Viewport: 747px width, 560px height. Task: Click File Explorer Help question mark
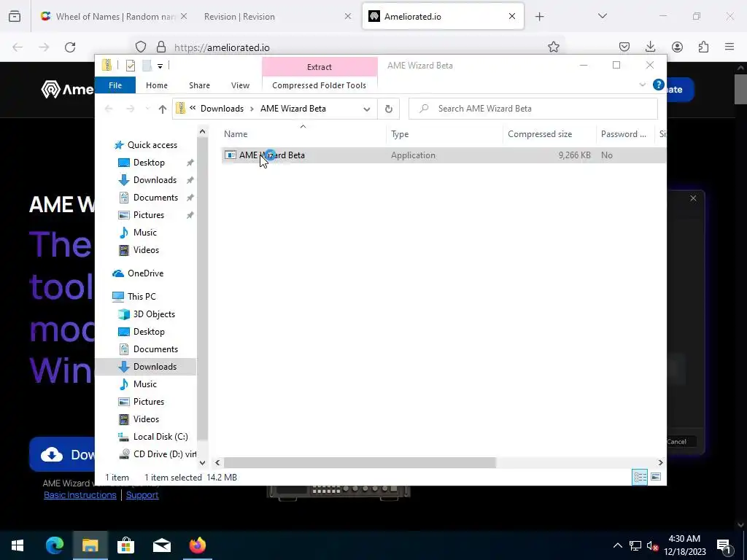tap(658, 85)
